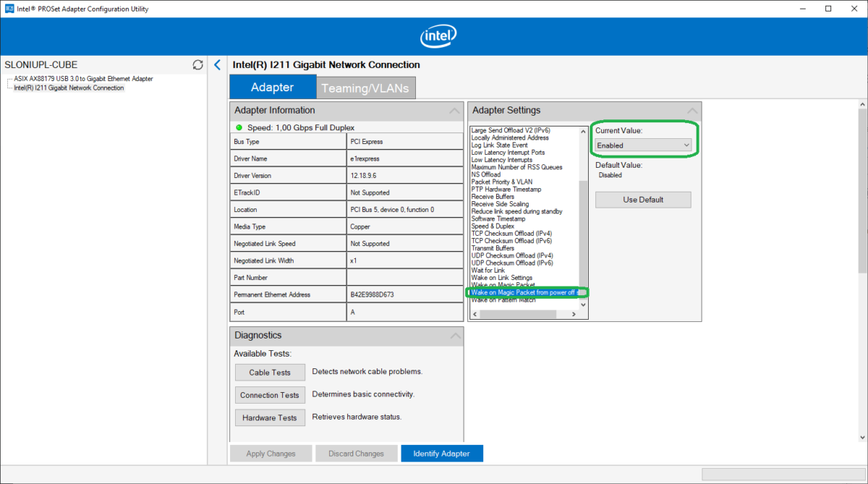868x484 pixels.
Task: Open the Current Value dropdown
Action: [x=643, y=145]
